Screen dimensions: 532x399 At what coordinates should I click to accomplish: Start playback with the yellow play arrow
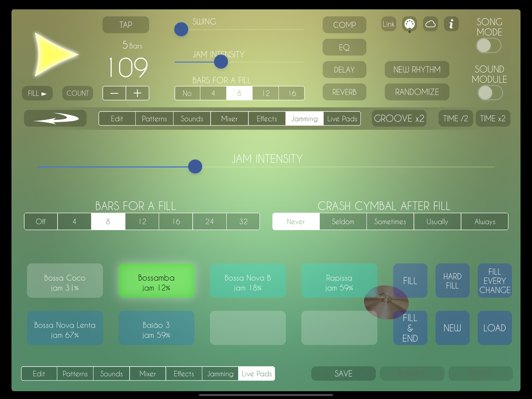[x=55, y=55]
